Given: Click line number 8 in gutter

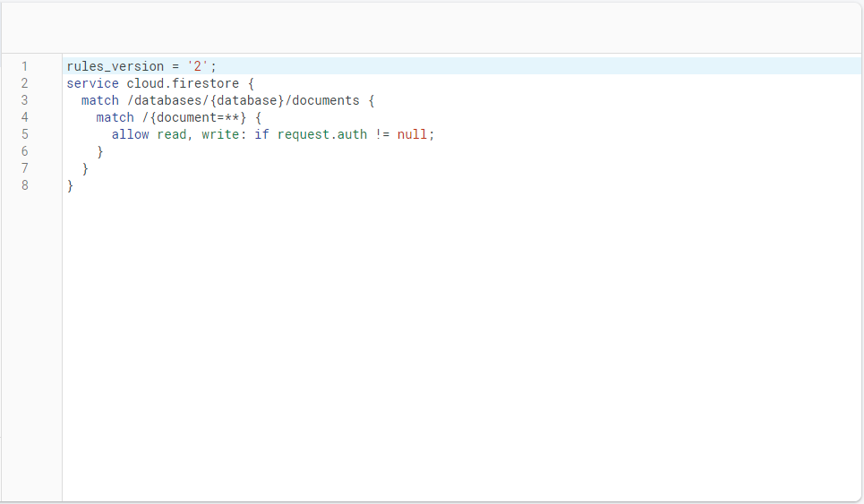Looking at the screenshot, I should pos(25,186).
